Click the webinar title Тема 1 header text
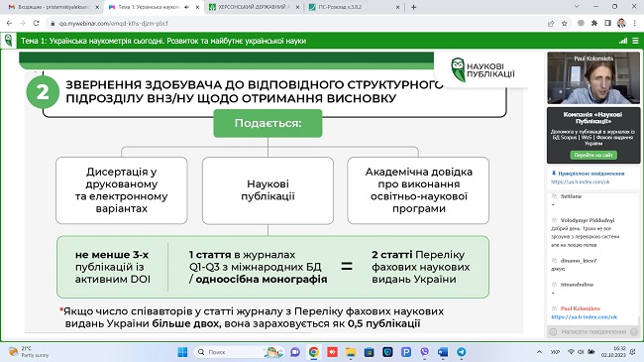The image size is (644, 362). (163, 41)
